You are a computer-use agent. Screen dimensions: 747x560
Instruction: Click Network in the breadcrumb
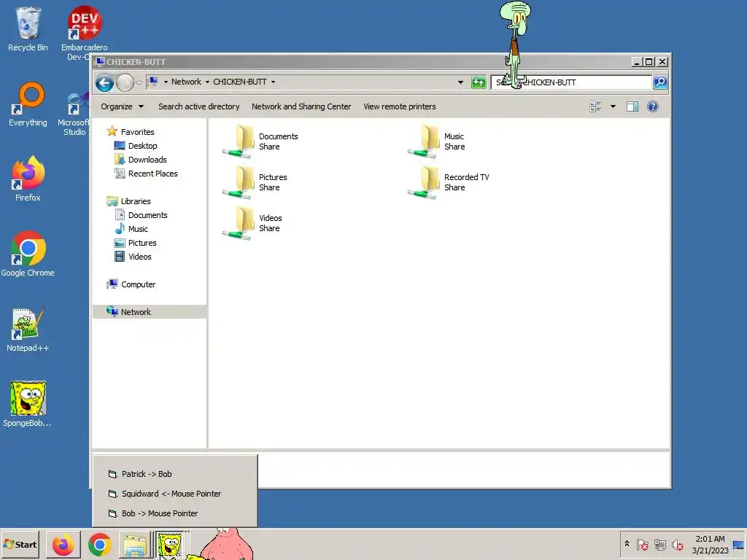(x=186, y=82)
